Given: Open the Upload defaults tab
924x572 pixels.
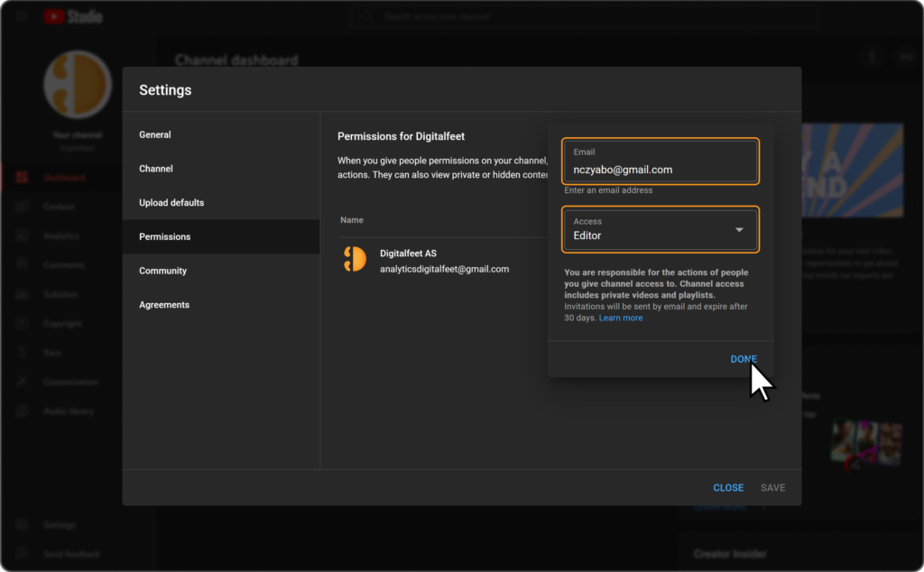Looking at the screenshot, I should [x=221, y=203].
